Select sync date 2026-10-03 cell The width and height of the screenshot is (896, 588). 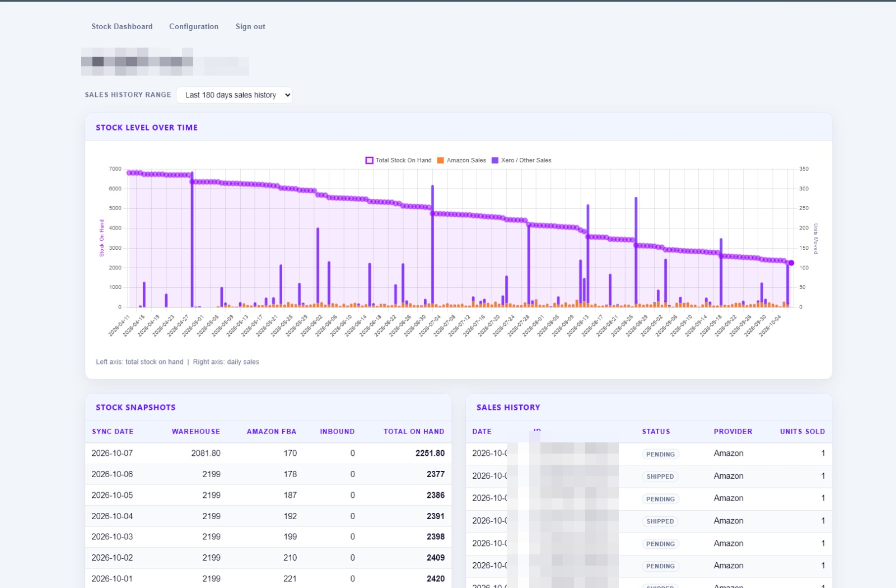pyautogui.click(x=112, y=536)
